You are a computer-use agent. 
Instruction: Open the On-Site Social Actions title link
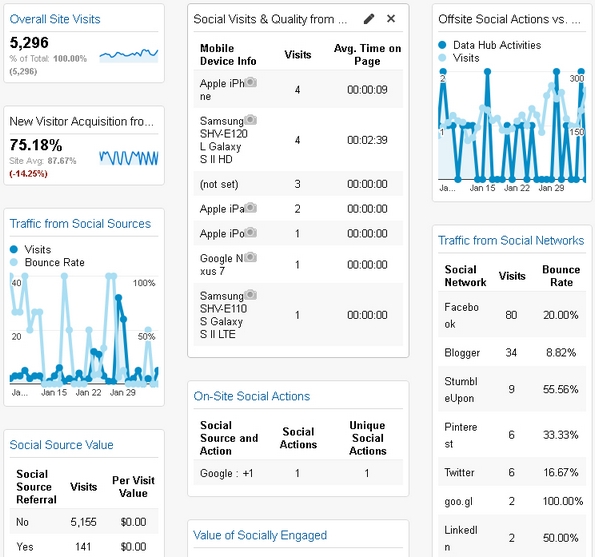pyautogui.click(x=252, y=396)
